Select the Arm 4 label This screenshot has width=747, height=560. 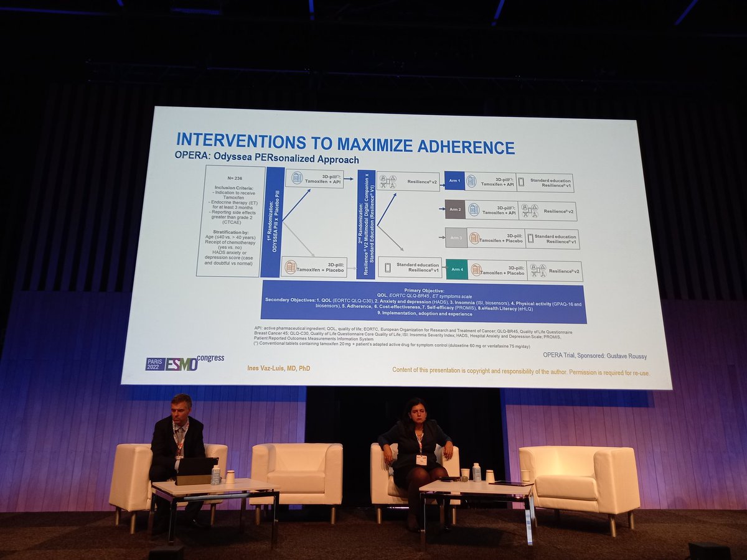tap(458, 269)
